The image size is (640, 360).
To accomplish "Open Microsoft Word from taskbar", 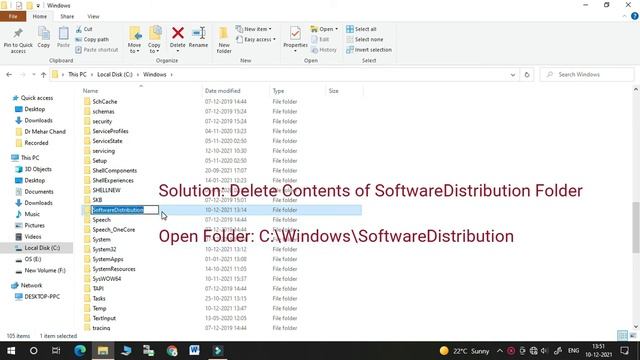I will click(194, 351).
